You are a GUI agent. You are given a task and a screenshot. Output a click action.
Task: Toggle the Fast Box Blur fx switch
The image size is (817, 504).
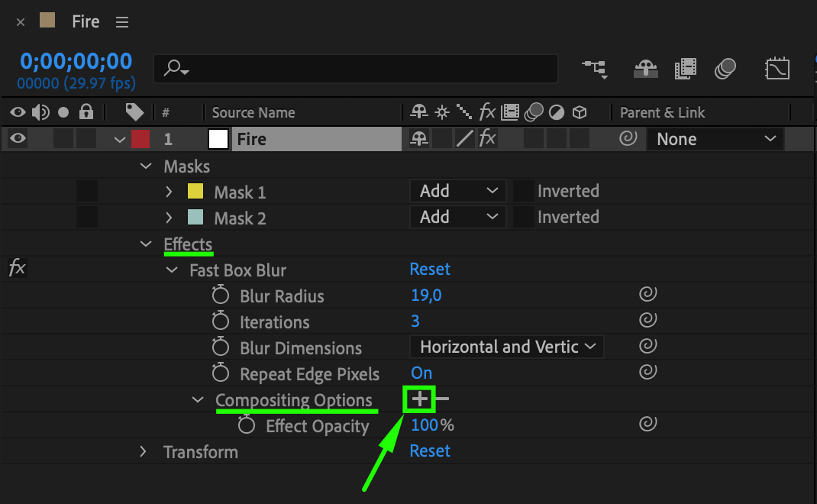coord(16,268)
